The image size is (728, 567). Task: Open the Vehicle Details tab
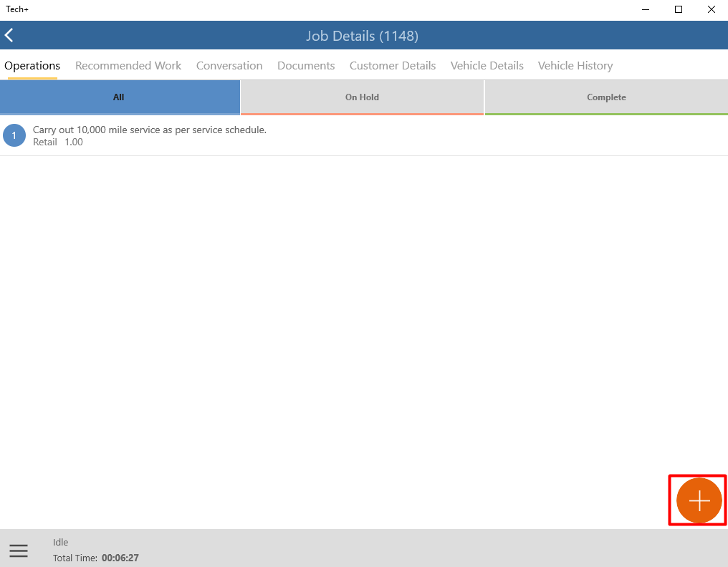click(x=487, y=66)
